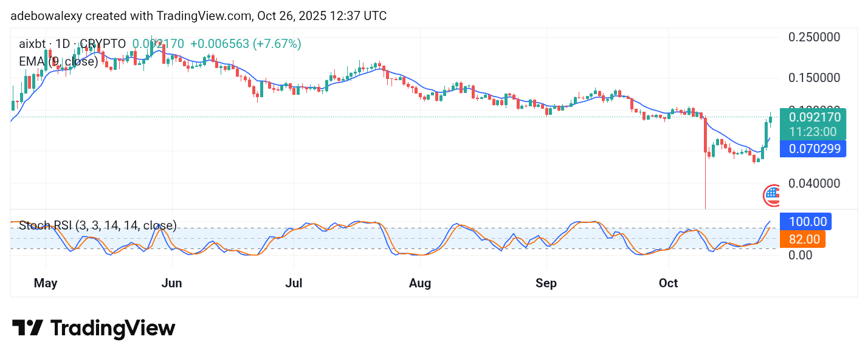Viewport: 868px width, 359px height.
Task: Click the 0.00 Stoch RSI axis label
Action: pyautogui.click(x=801, y=255)
